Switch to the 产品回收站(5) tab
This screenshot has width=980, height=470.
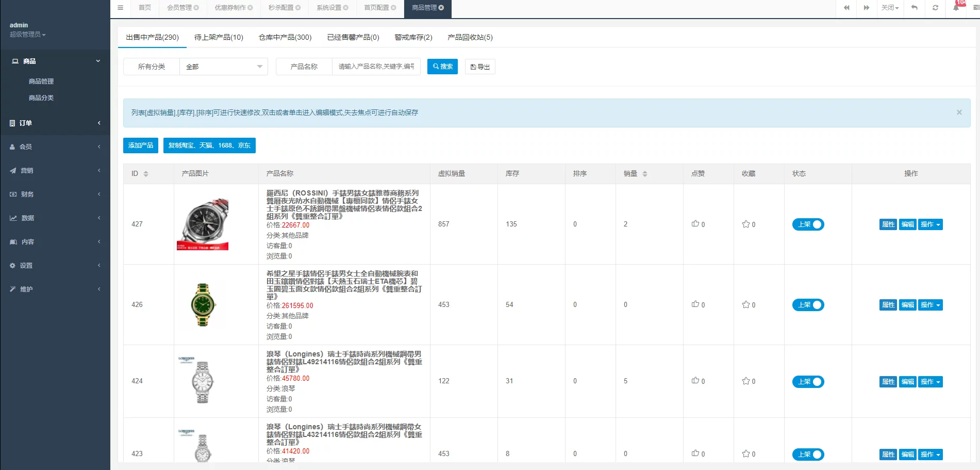click(x=470, y=37)
